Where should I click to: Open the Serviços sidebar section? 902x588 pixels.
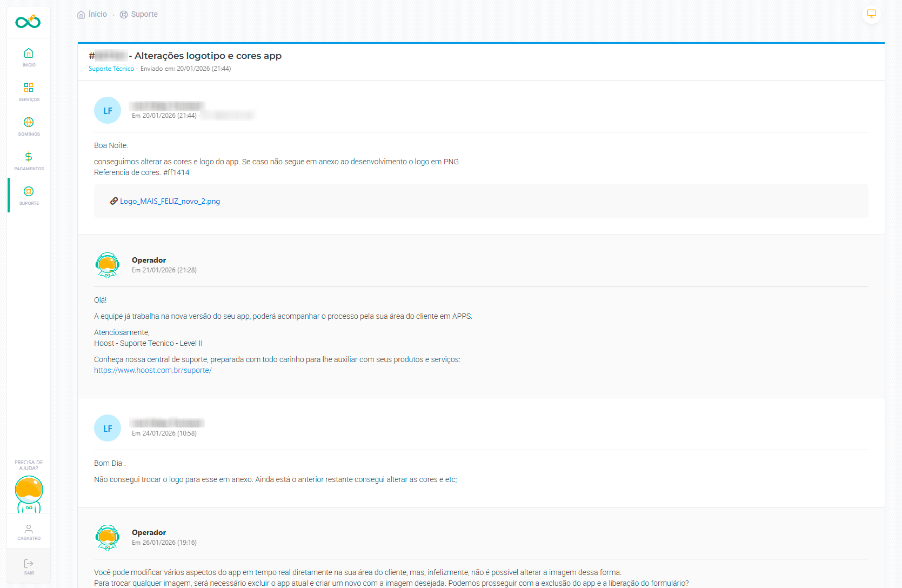[x=29, y=91]
